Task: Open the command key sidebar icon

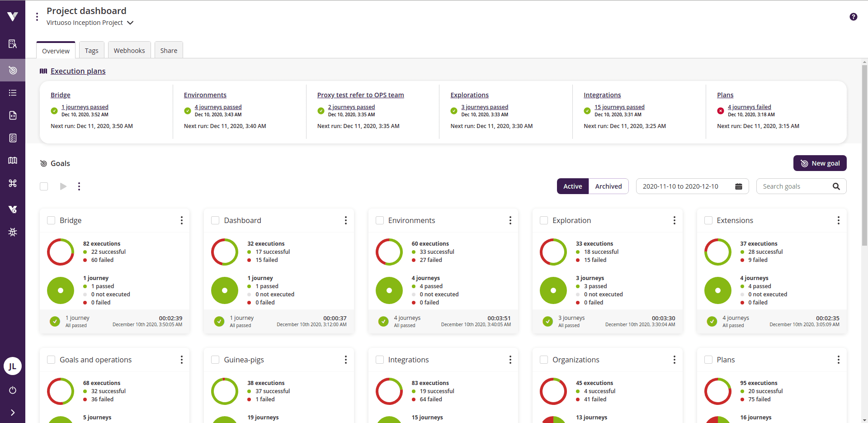Action: point(13,183)
